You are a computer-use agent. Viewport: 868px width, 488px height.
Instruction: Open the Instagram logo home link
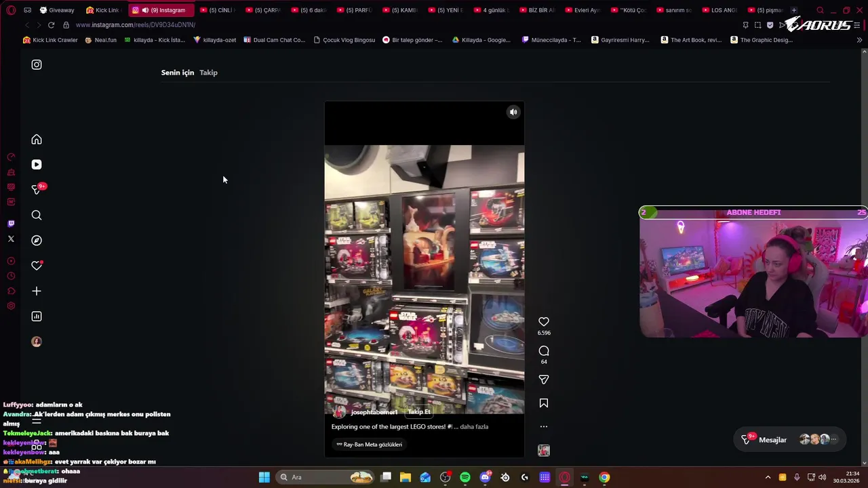click(37, 64)
